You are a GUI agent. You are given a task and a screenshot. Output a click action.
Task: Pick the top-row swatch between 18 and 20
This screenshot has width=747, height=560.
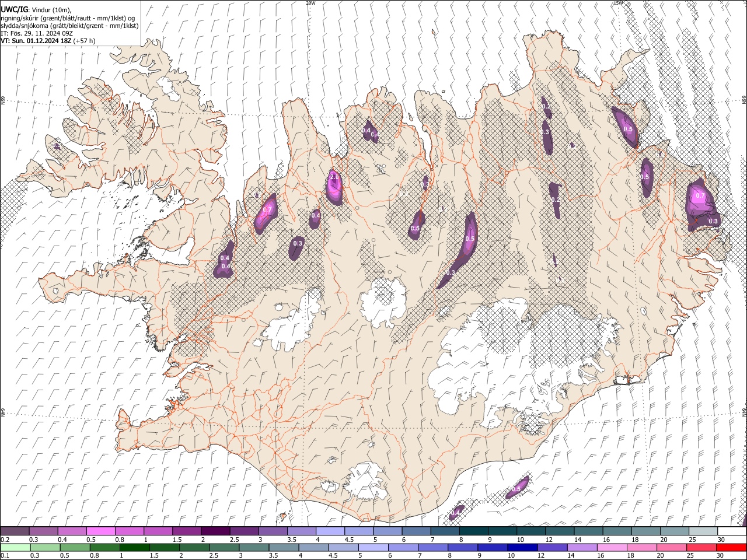coord(645,531)
